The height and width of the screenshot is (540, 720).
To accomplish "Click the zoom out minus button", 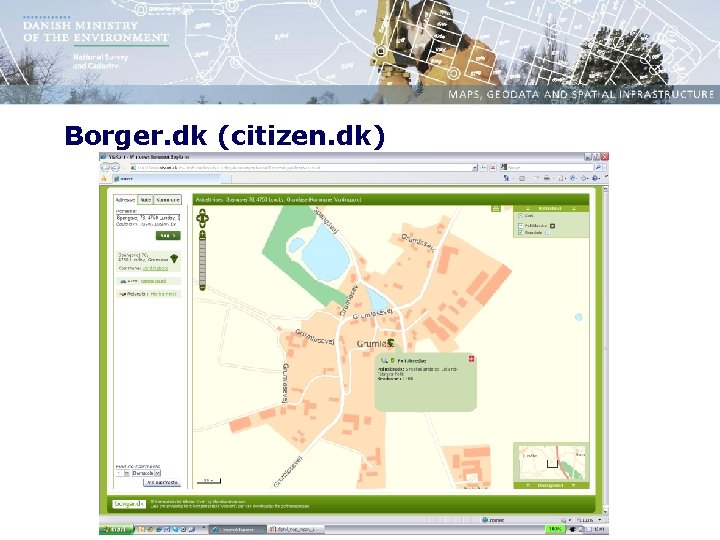I will pos(202,287).
